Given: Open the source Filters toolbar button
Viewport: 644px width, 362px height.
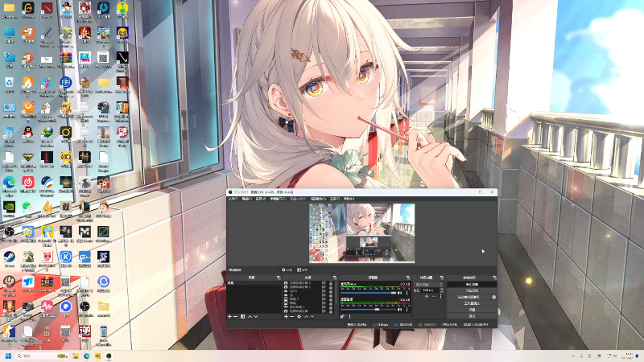Looking at the screenshot, I should click(303, 269).
